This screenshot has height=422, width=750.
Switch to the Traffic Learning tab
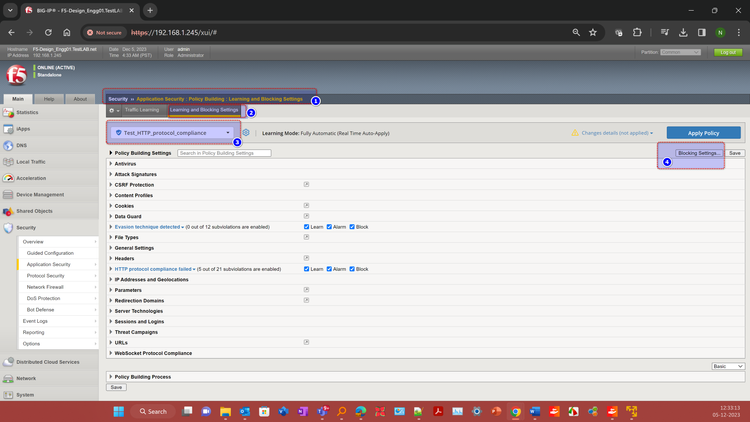[142, 110]
